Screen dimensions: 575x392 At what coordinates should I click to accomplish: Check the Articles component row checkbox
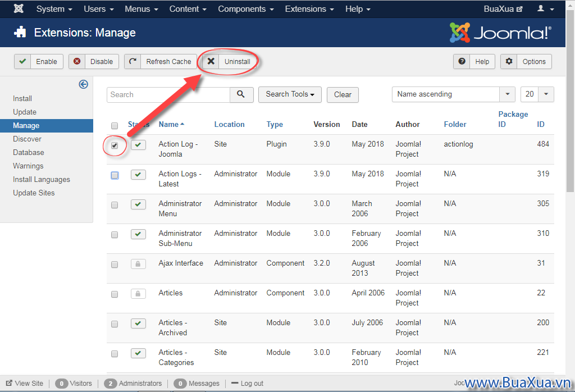pos(115,294)
